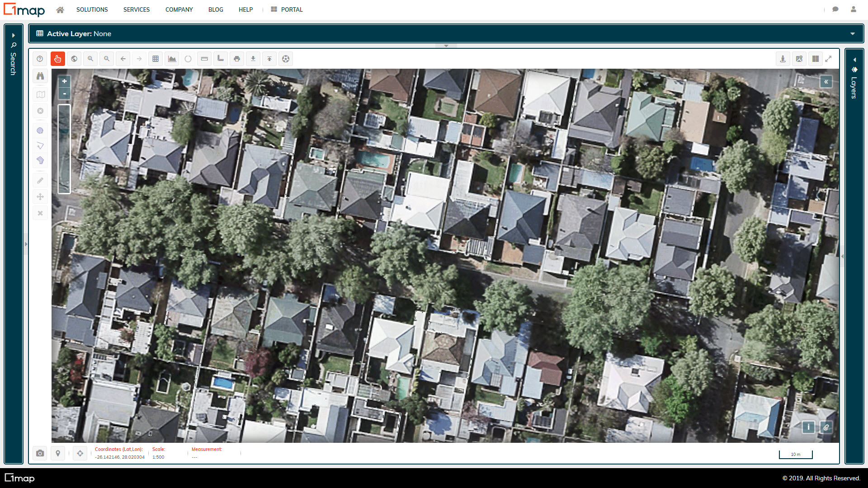Zoom in with the map plus button
This screenshot has width=868, height=488.
tap(65, 81)
